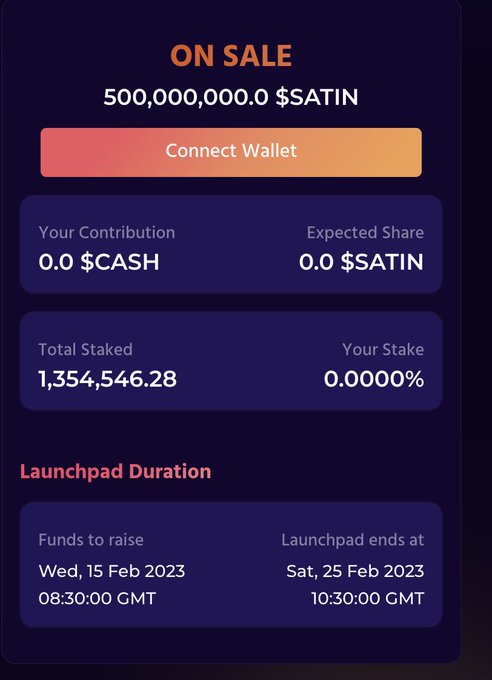Click the Wed, 15 Feb 2023 start date
492x680 pixels.
pyautogui.click(x=112, y=571)
